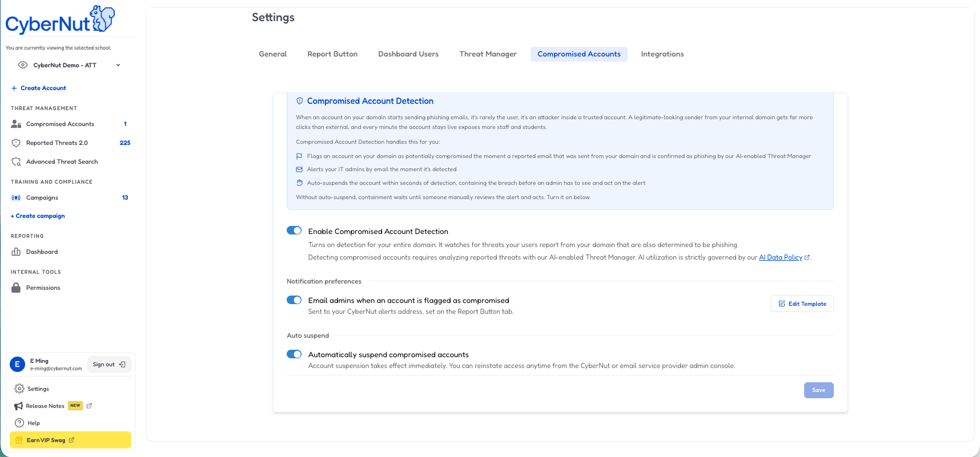Click the external link icon beside Release Notes
The height and width of the screenshot is (457, 980).
pyautogui.click(x=89, y=406)
